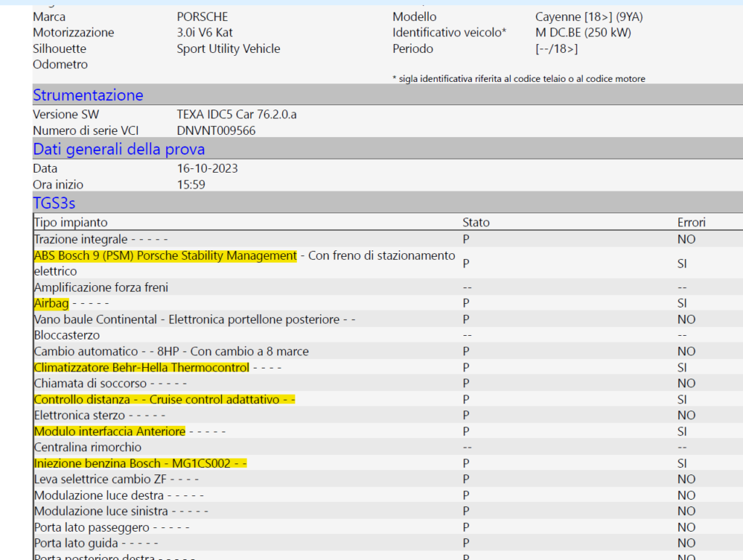Click the Controllo distanza cruise control entry
The image size is (743, 560).
tap(164, 399)
